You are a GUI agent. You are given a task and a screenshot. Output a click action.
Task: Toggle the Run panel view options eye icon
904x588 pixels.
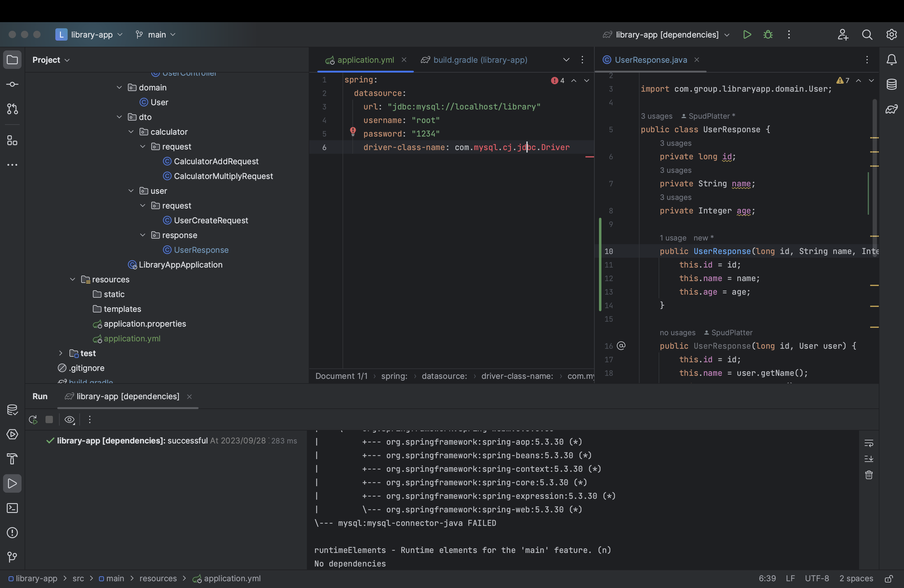point(69,419)
